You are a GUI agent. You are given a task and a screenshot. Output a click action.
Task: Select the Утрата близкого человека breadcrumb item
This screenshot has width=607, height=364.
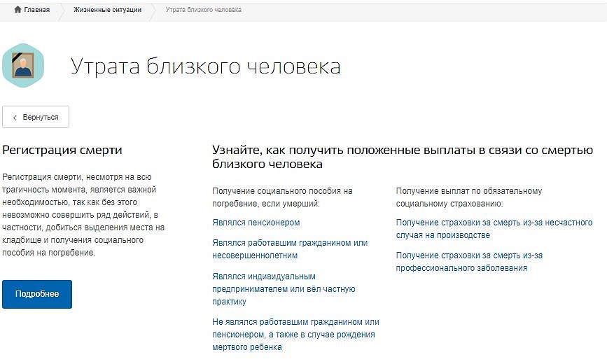pos(203,10)
